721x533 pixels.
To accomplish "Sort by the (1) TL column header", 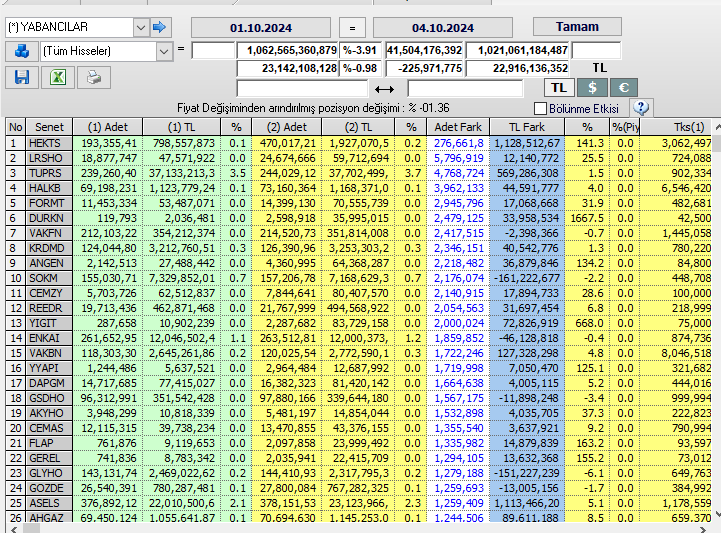I will [x=181, y=127].
